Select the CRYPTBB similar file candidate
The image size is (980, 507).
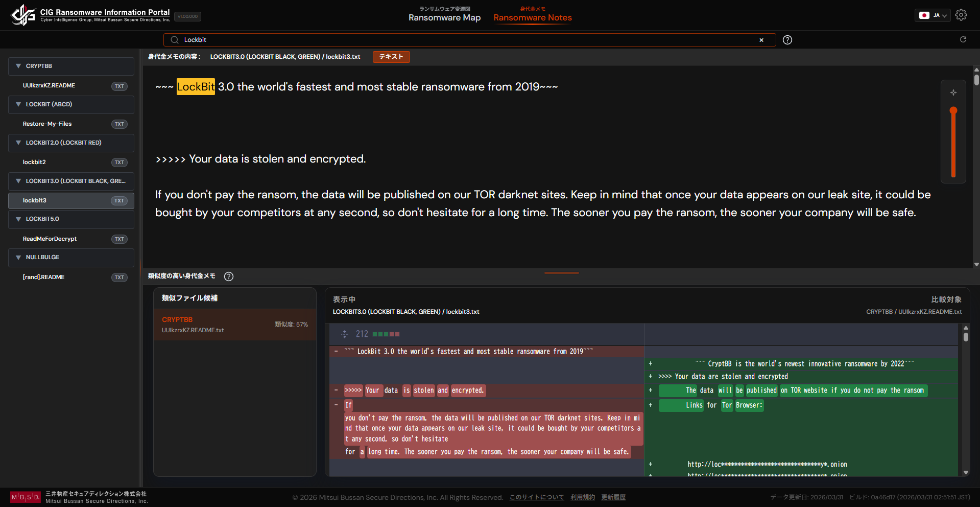[235, 325]
